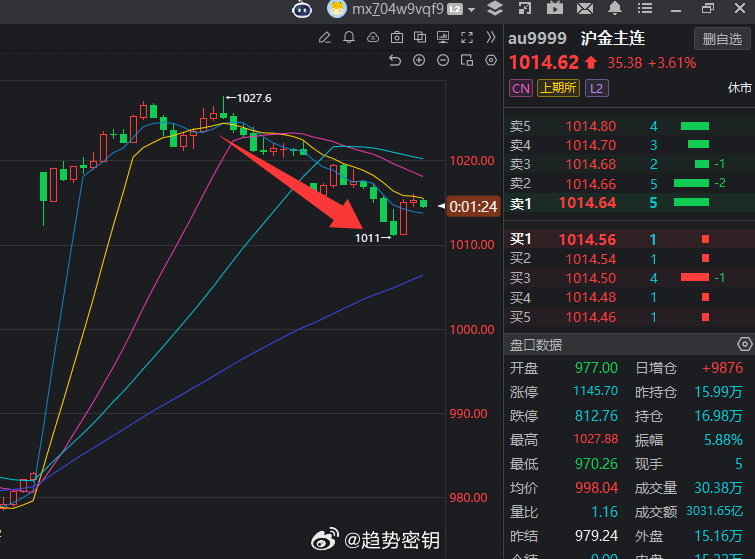
Task: Open 盘口数据 settings hexagon icon
Action: coord(744,344)
